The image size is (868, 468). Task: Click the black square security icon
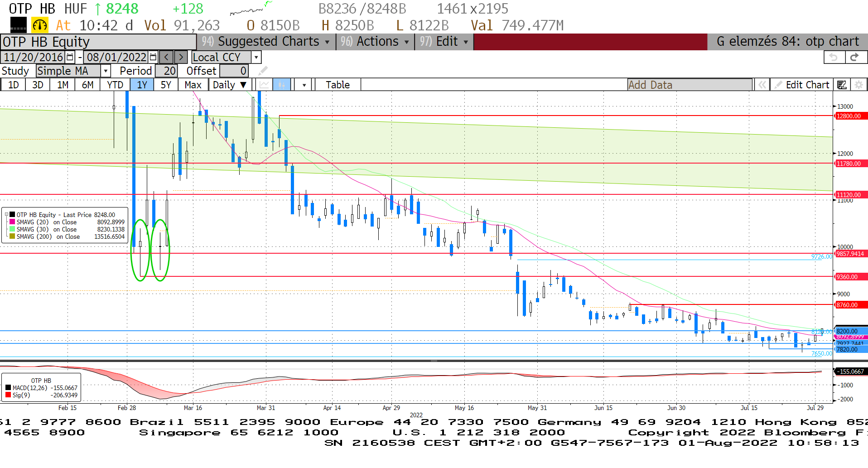19,25
